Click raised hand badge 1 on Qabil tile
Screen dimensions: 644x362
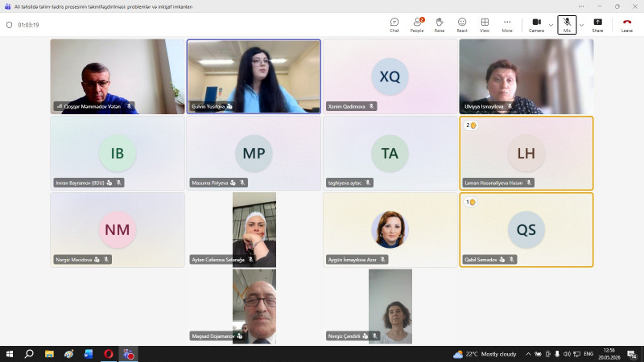coord(471,202)
